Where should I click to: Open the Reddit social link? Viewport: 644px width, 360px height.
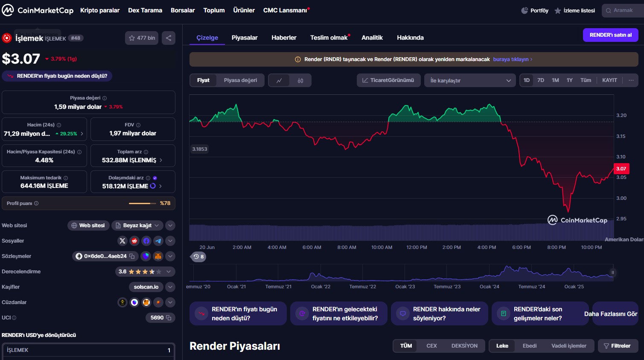coord(134,241)
